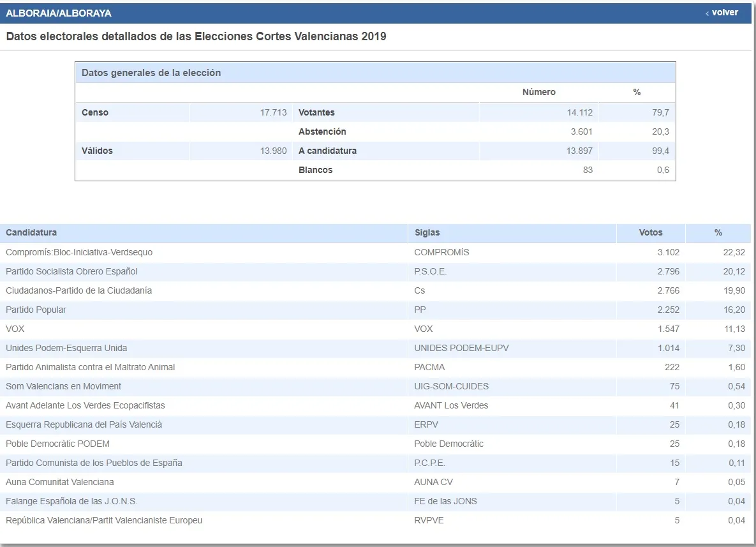Click the page title Datos electorales detallados
Viewport: 756px width, 547px height.
tap(196, 36)
